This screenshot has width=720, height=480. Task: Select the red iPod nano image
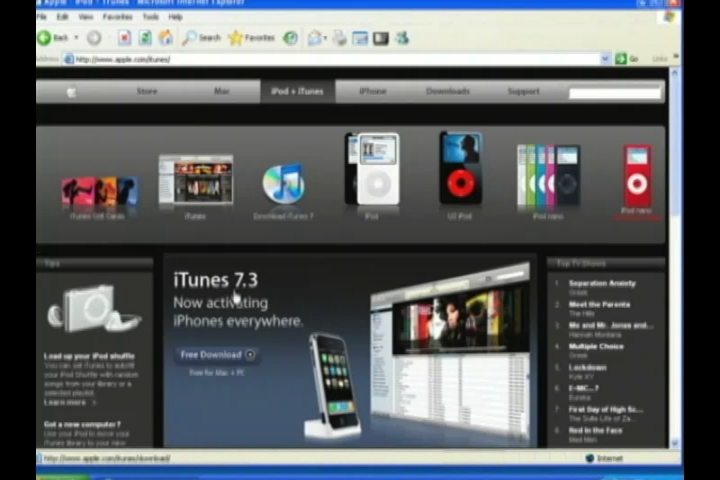(x=637, y=175)
